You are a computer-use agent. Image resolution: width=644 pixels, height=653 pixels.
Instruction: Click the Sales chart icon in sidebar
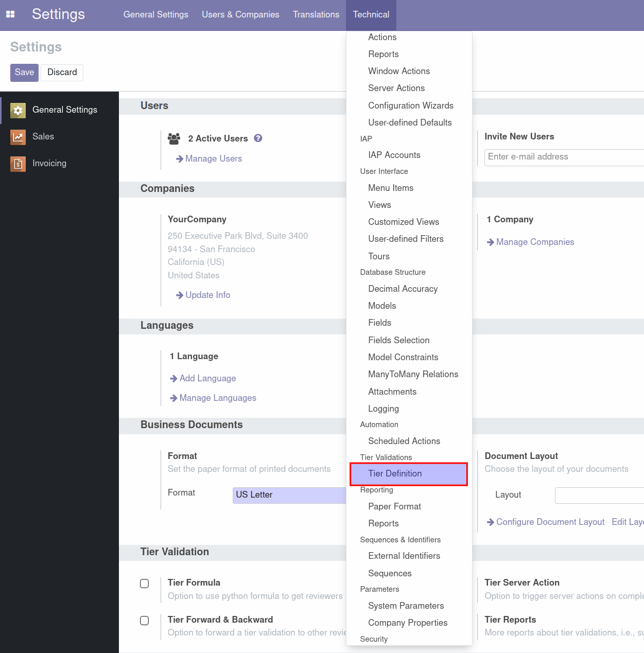tap(18, 137)
